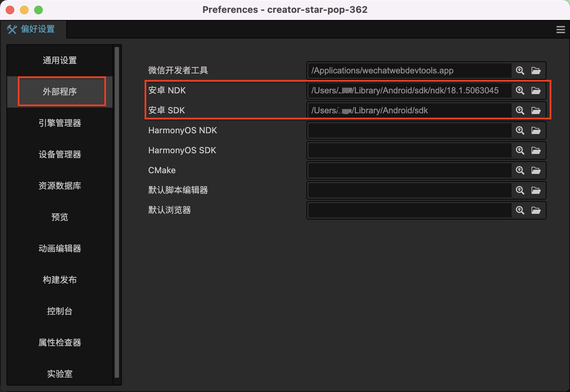Select 构建发布 in the sidebar
The height and width of the screenshot is (392, 570).
pos(59,280)
